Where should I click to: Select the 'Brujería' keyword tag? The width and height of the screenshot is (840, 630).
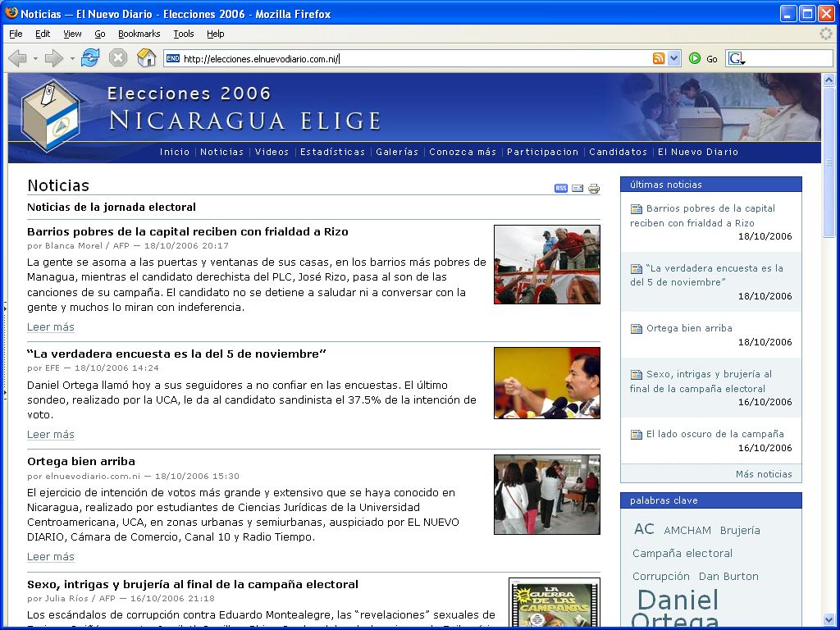point(740,531)
